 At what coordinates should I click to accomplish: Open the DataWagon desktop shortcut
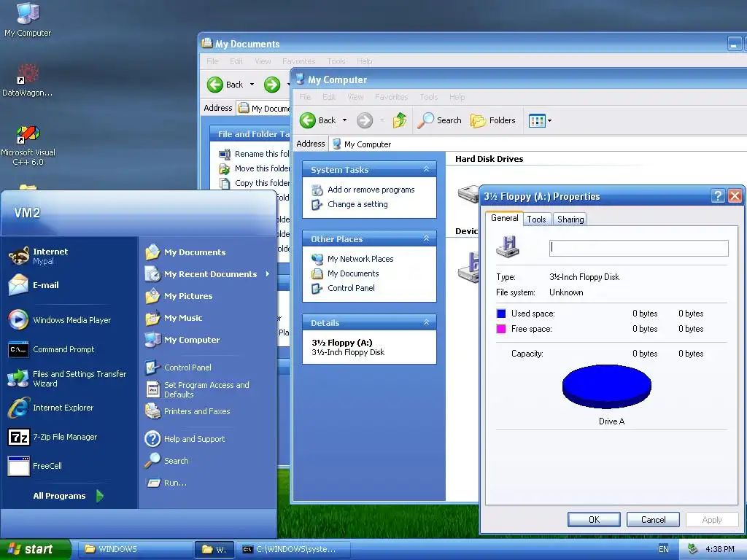pyautogui.click(x=28, y=80)
